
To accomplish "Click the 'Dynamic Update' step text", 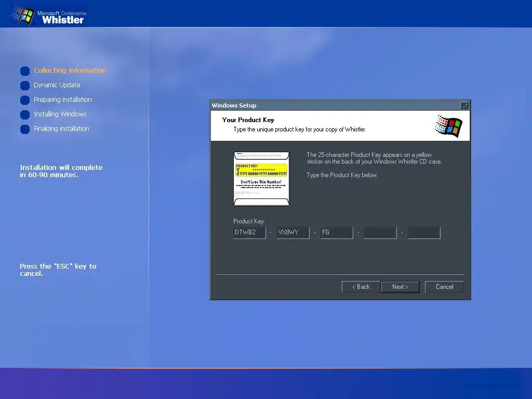I will pos(57,85).
